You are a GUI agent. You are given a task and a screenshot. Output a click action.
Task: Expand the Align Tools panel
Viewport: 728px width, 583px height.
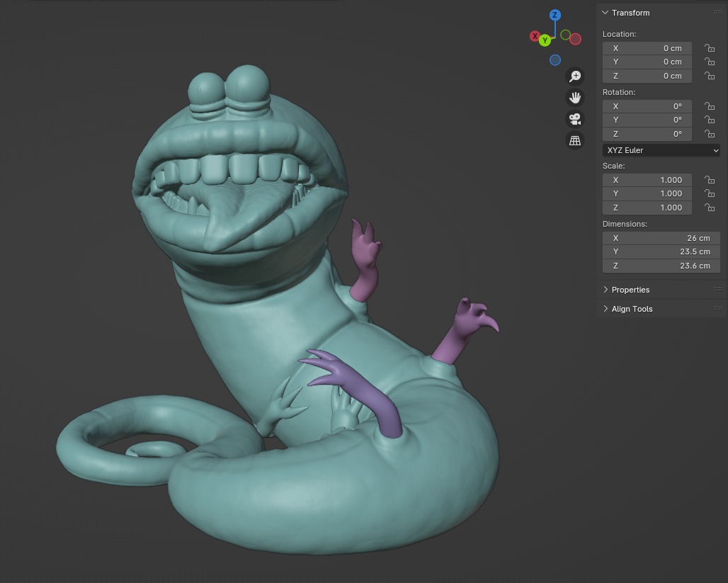(605, 308)
